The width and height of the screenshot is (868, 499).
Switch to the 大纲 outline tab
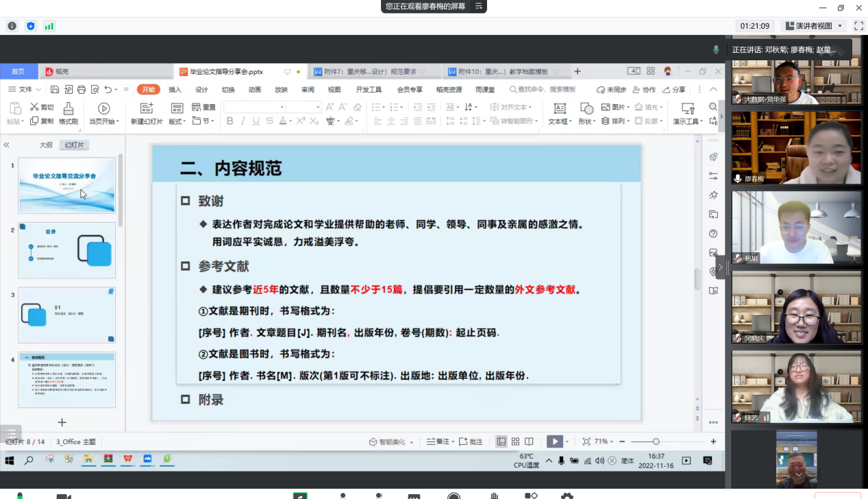46,145
